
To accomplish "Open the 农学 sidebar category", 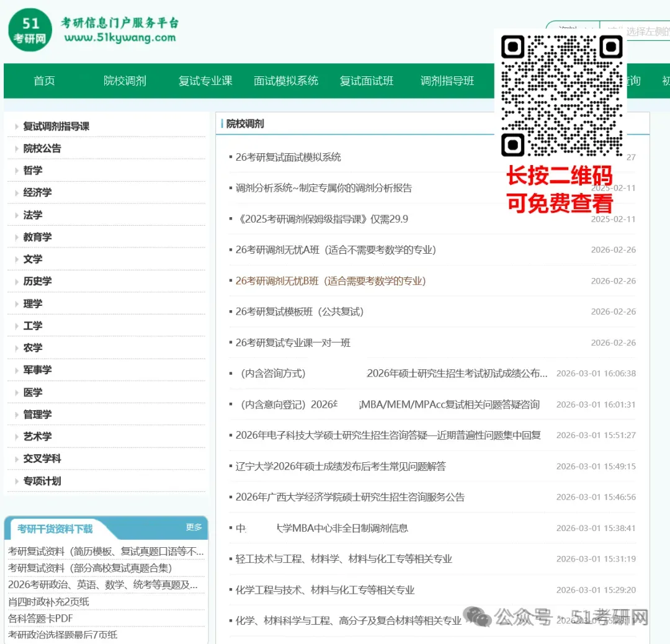I will (32, 348).
